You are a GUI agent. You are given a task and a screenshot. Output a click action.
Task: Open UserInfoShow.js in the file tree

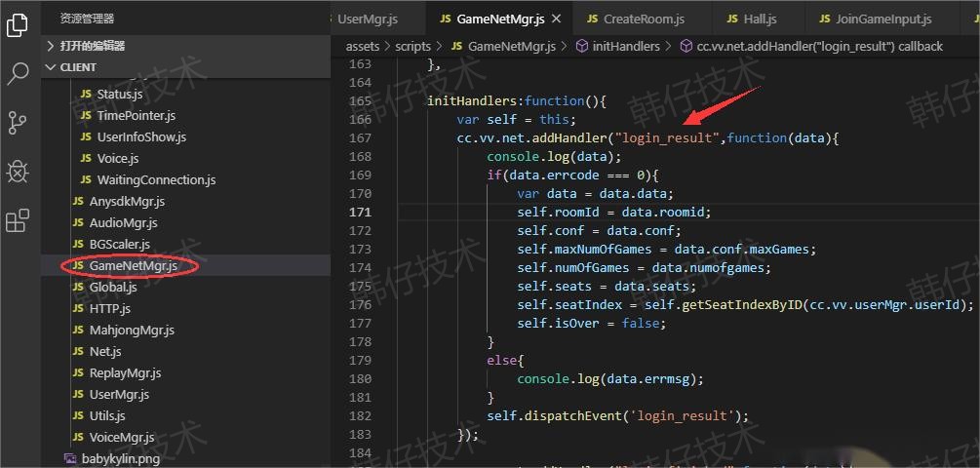pos(185,136)
